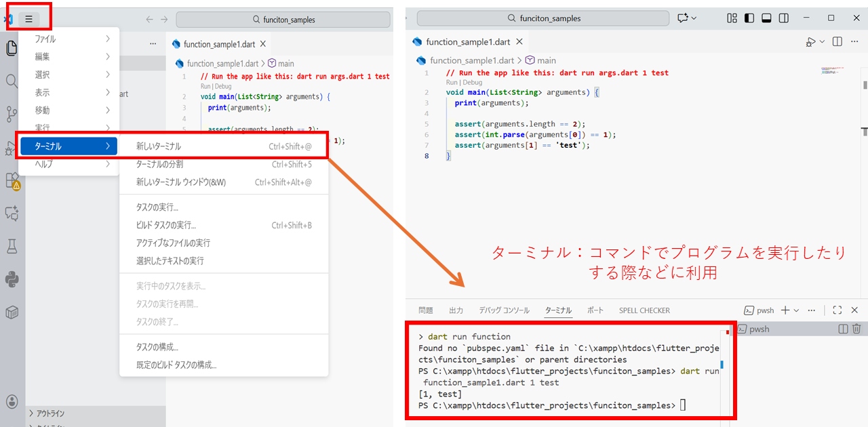The width and height of the screenshot is (868, 427).
Task: Choose ターミナルの分割 menu entry
Action: pos(224,164)
